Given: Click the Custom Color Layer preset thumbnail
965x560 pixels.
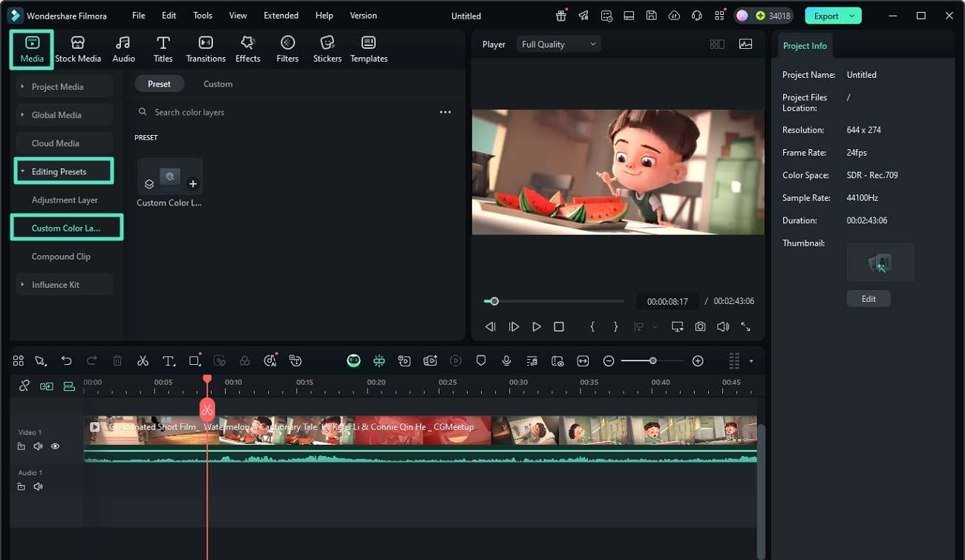Looking at the screenshot, I should pos(170,177).
